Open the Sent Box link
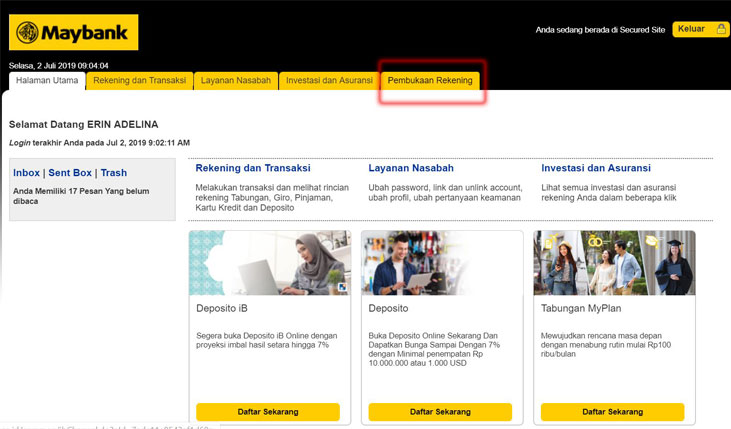The height and width of the screenshot is (429, 731). pos(70,173)
